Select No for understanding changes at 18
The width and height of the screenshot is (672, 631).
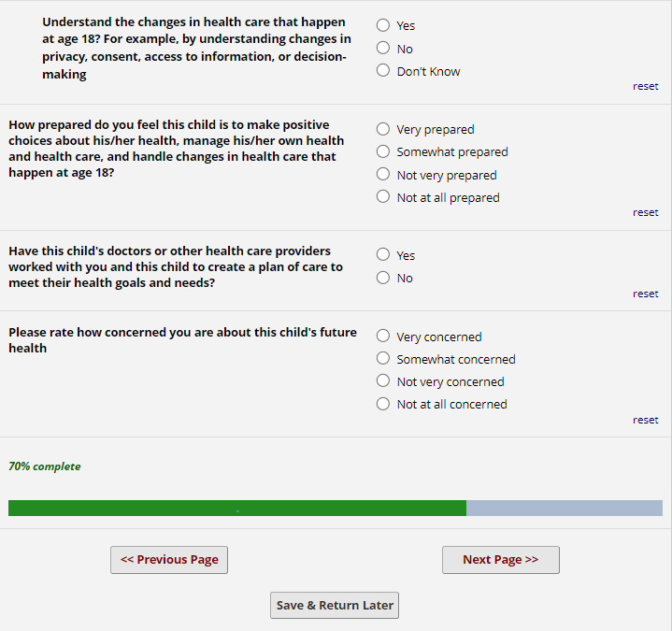[x=383, y=48]
